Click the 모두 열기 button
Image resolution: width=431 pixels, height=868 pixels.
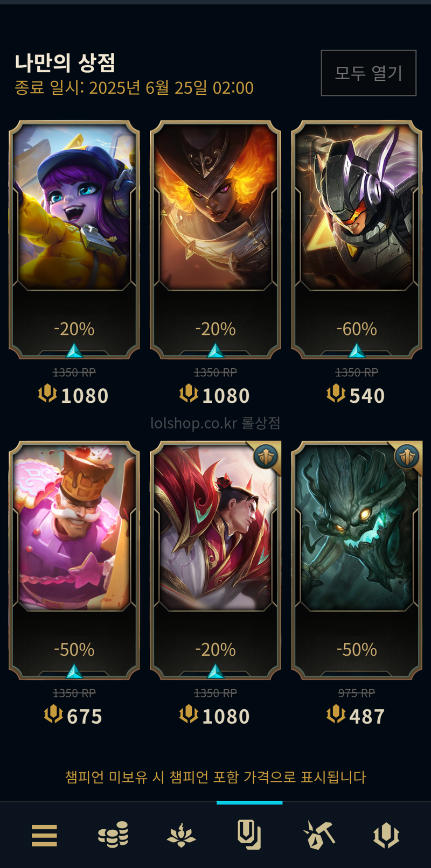[369, 73]
